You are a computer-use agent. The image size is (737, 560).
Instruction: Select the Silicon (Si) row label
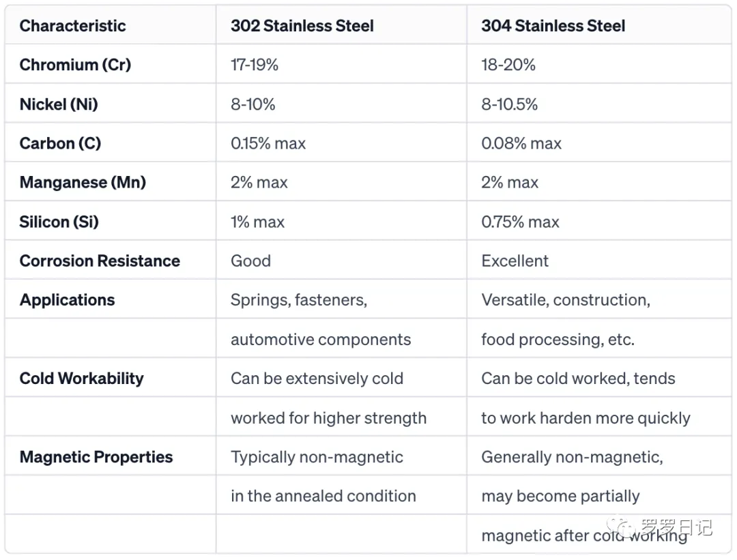coord(59,222)
